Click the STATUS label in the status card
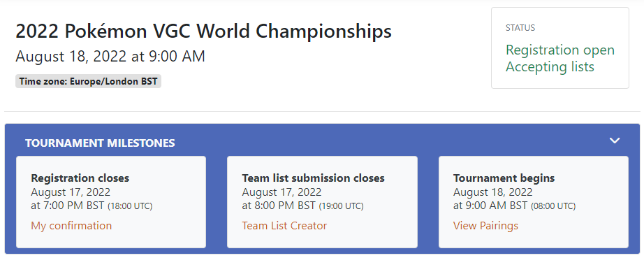 tap(520, 28)
